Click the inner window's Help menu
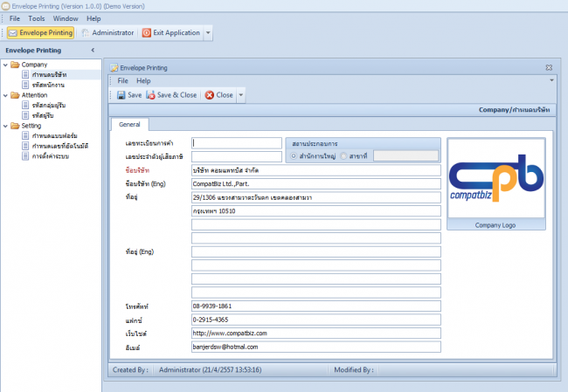 [x=143, y=80]
